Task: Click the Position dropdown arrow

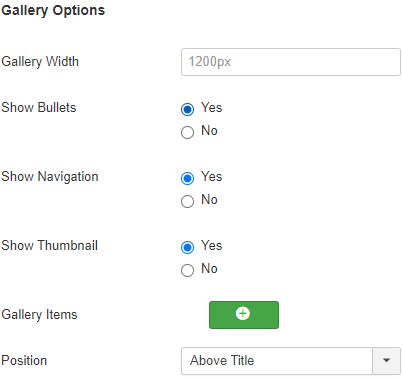Action: (387, 361)
